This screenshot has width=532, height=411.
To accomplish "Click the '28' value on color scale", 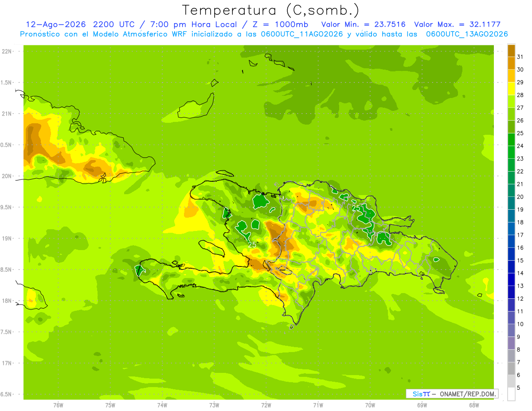I will [x=520, y=95].
